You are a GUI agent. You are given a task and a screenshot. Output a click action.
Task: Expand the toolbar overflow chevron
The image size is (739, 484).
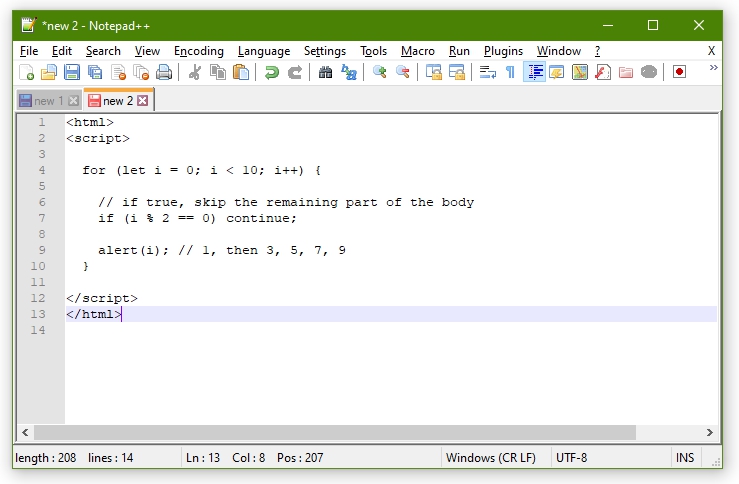(x=714, y=68)
